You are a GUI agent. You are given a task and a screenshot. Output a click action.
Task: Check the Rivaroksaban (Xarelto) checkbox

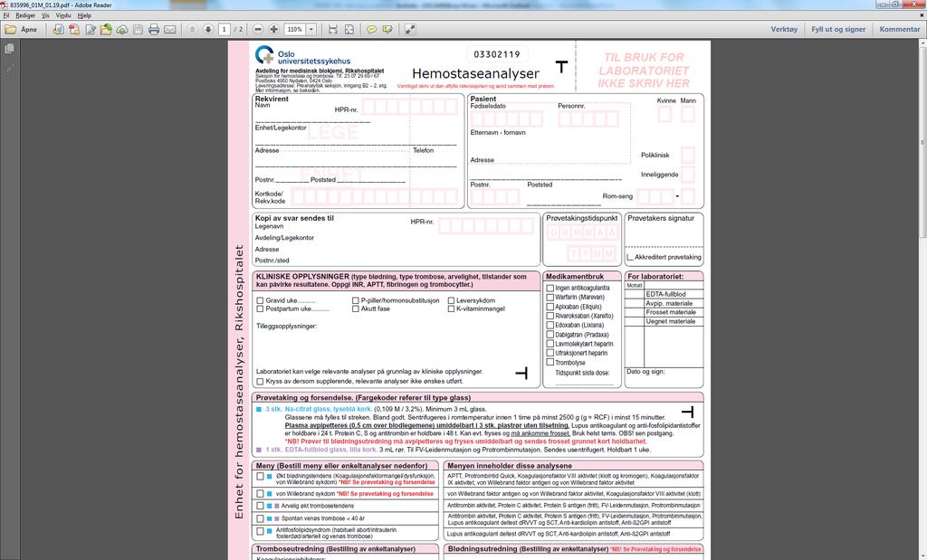click(550, 316)
